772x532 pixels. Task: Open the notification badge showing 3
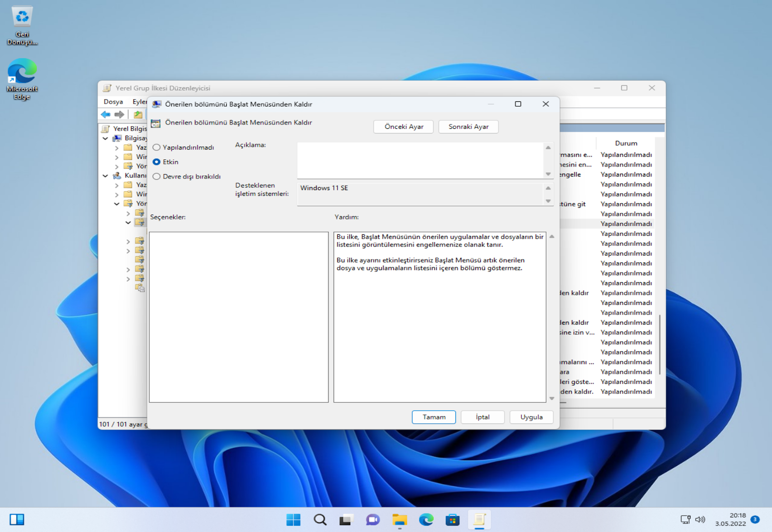click(x=755, y=519)
